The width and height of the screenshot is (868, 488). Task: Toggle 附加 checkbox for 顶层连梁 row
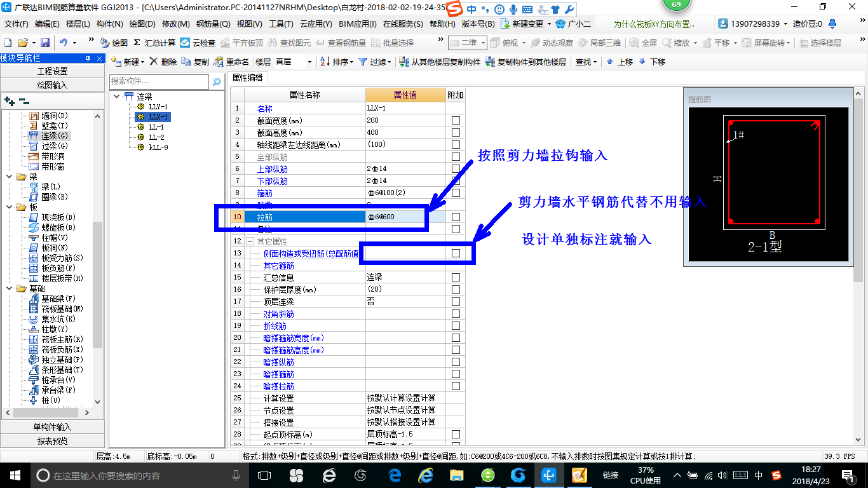tap(456, 302)
